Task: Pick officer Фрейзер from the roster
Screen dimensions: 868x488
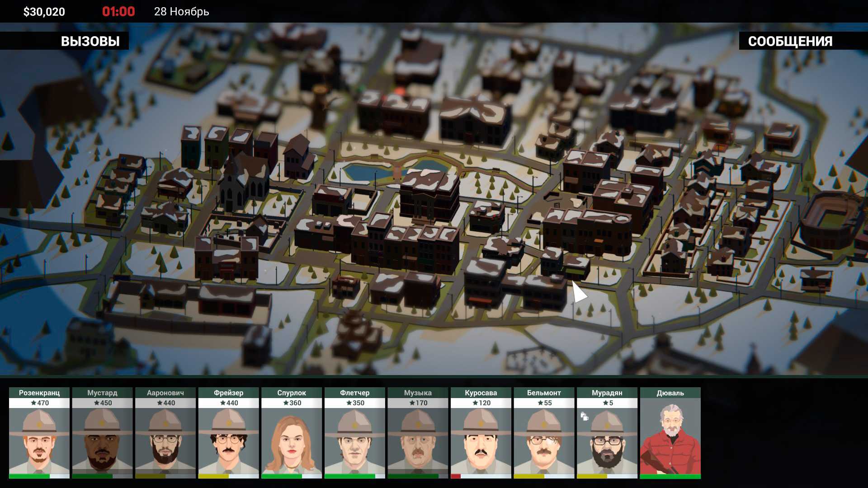Action: pos(228,441)
